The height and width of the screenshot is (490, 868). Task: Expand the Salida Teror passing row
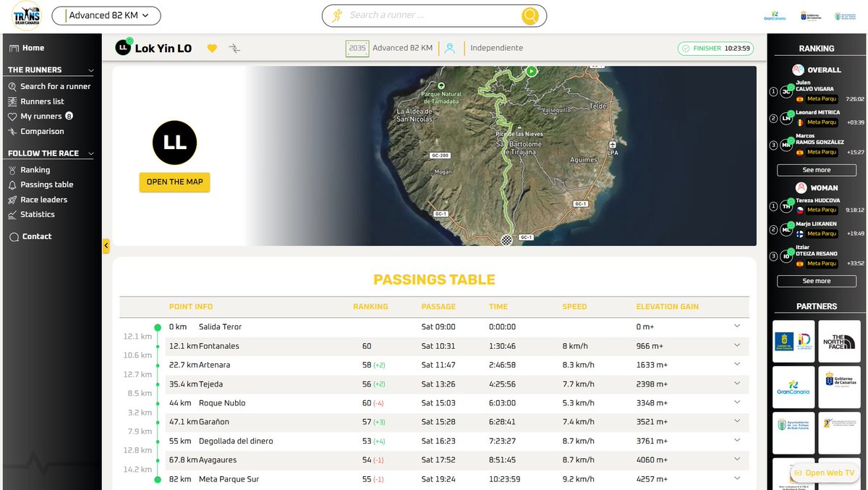[x=737, y=326]
